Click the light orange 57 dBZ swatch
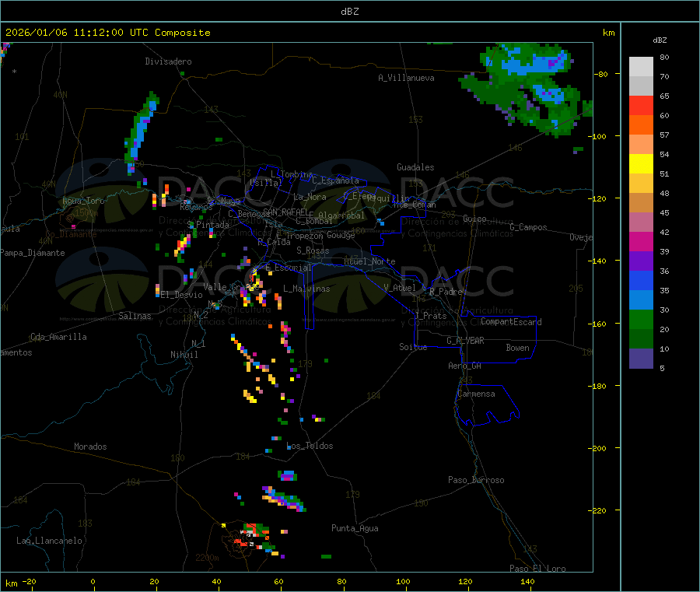 641,144
